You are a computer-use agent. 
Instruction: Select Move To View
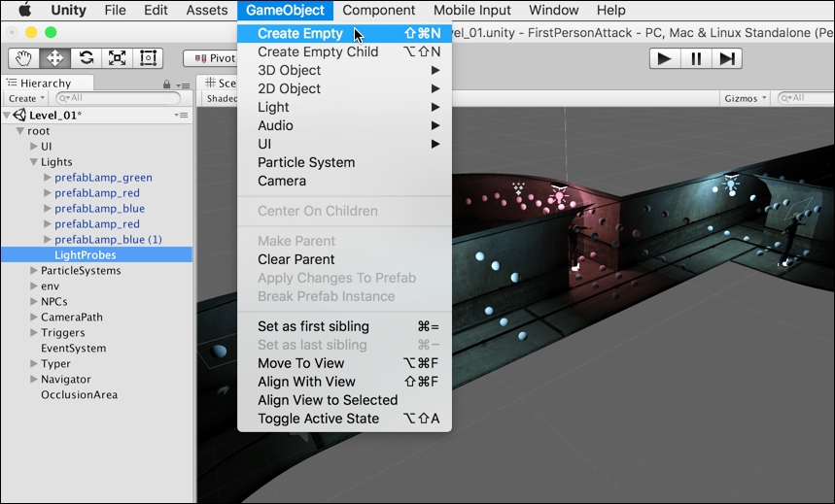(x=344, y=363)
